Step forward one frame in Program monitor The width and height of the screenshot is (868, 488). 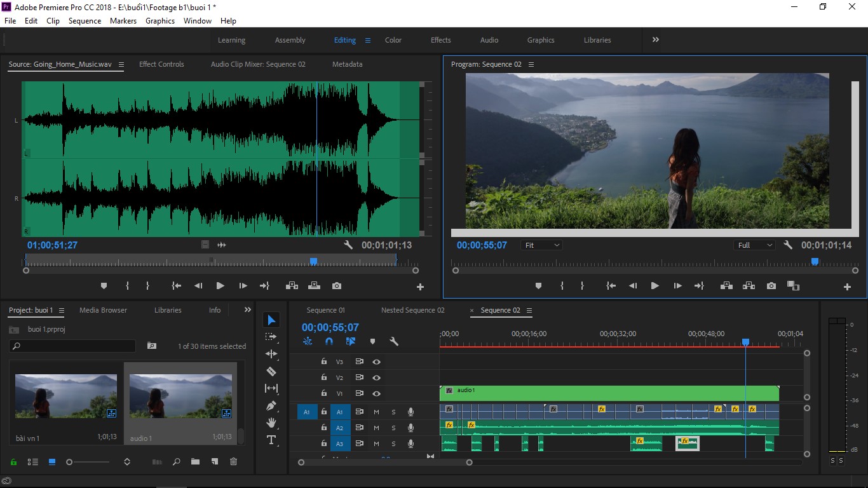(677, 286)
